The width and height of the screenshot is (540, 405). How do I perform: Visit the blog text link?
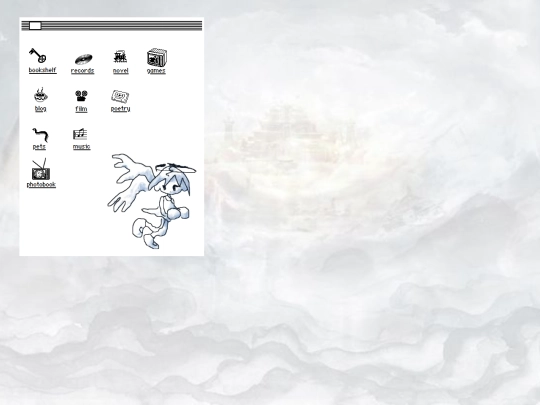(40, 109)
